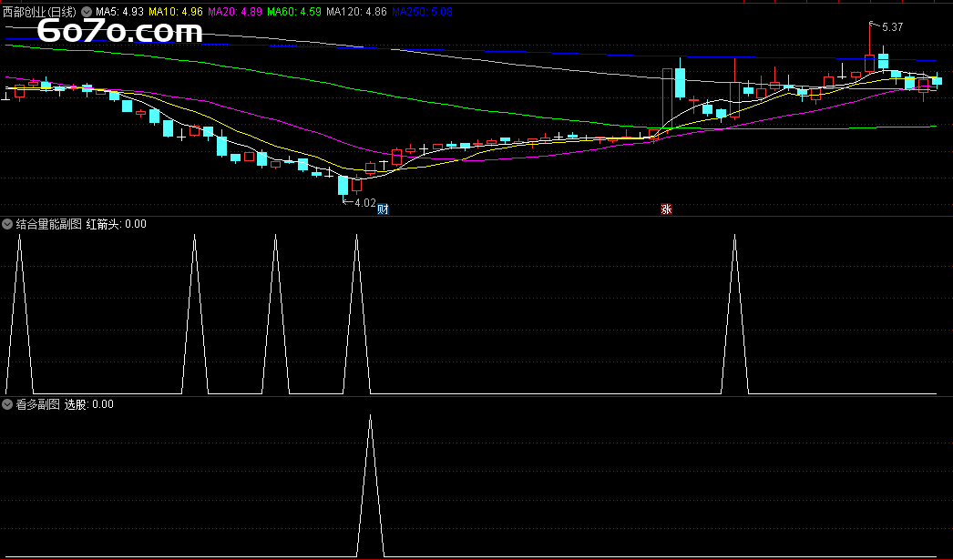Select the MA10: 4.96 label
Image resolution: width=953 pixels, height=560 pixels.
pyautogui.click(x=176, y=12)
